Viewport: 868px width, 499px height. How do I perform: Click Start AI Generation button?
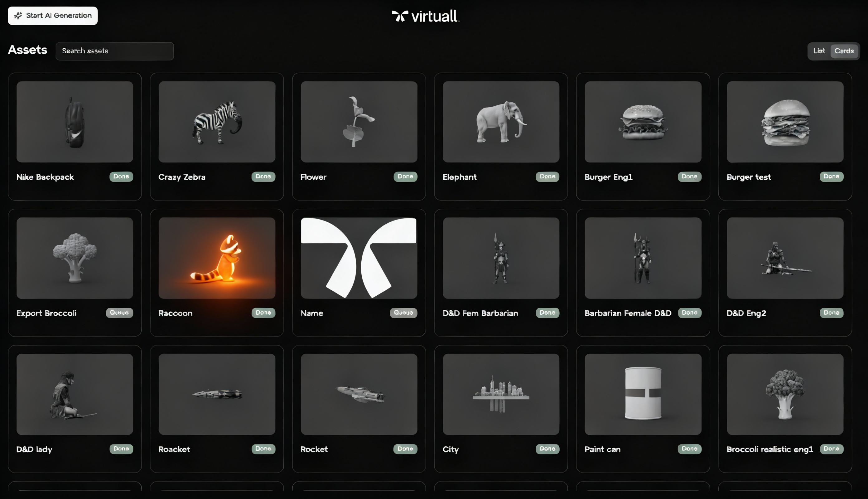click(53, 16)
